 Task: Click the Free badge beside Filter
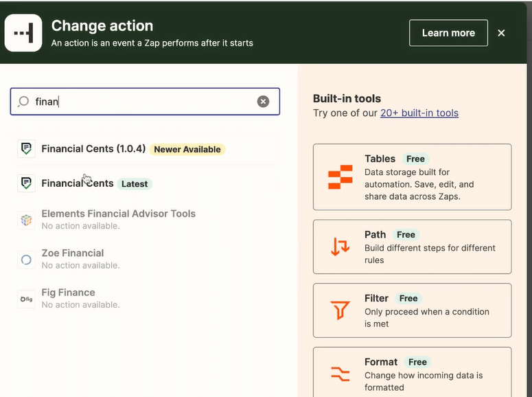(x=408, y=299)
